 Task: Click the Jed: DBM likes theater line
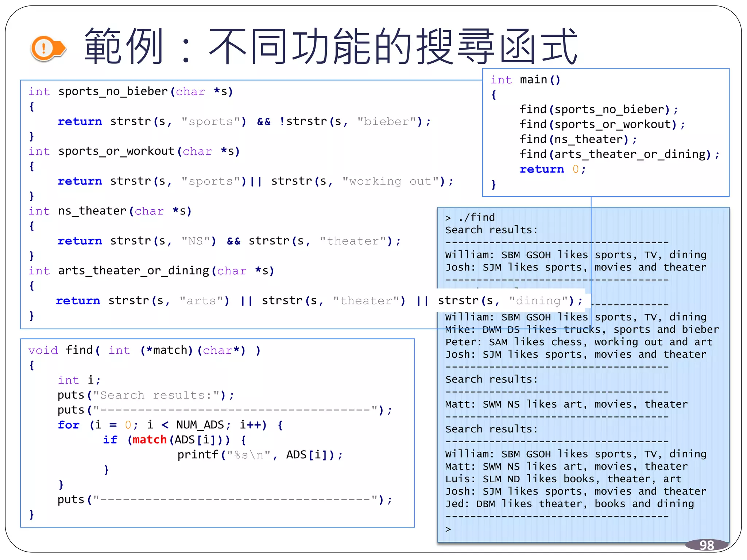pos(569,503)
